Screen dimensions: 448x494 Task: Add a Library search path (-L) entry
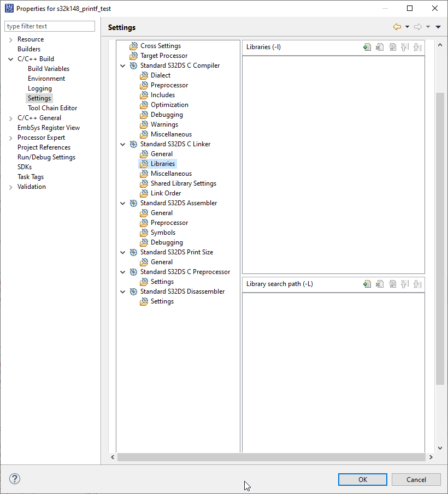point(367,284)
